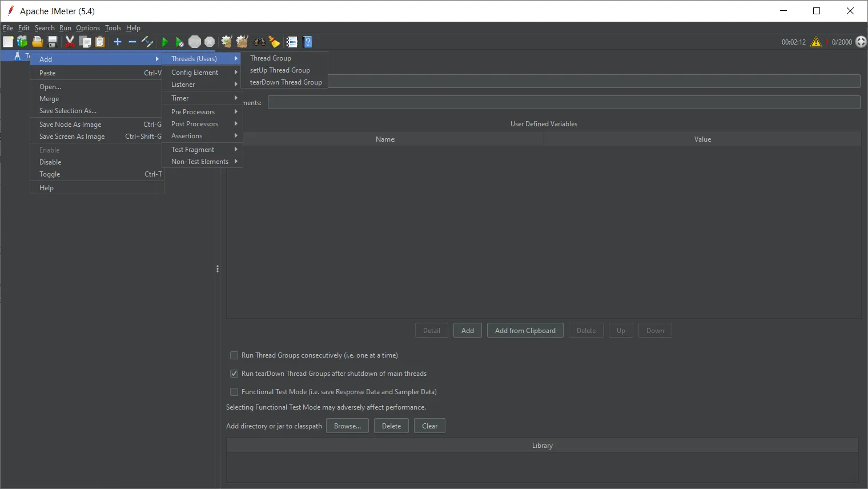
Task: Click the Clear All results icon
Action: [x=242, y=42]
